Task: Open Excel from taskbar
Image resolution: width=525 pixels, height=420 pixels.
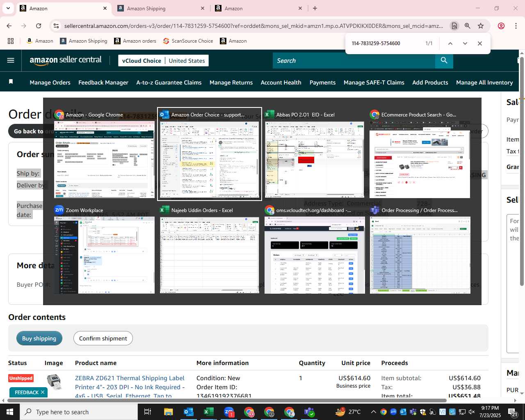Action: tap(208, 412)
